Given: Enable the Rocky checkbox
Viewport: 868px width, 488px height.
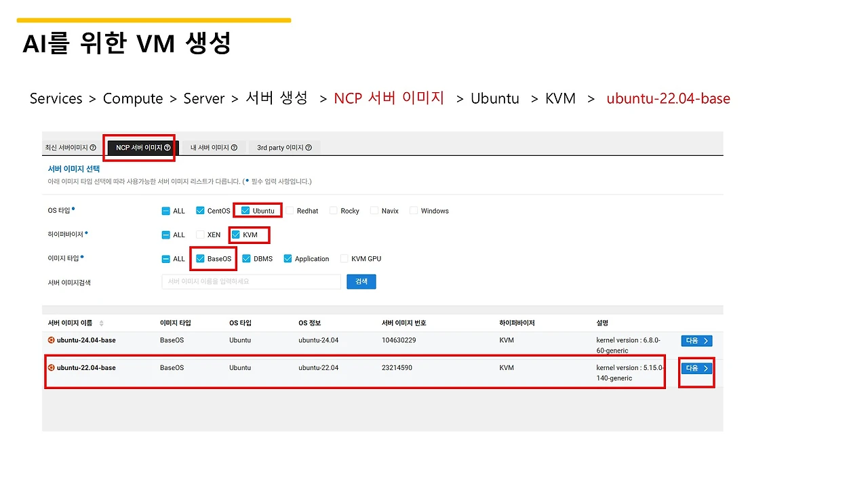Looking at the screenshot, I should (333, 211).
